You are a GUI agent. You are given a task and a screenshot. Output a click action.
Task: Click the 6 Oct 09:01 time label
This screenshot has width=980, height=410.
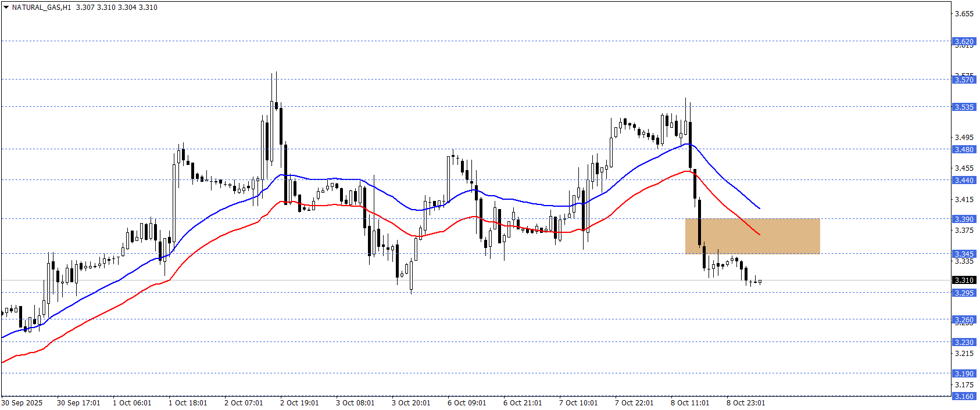tap(467, 403)
